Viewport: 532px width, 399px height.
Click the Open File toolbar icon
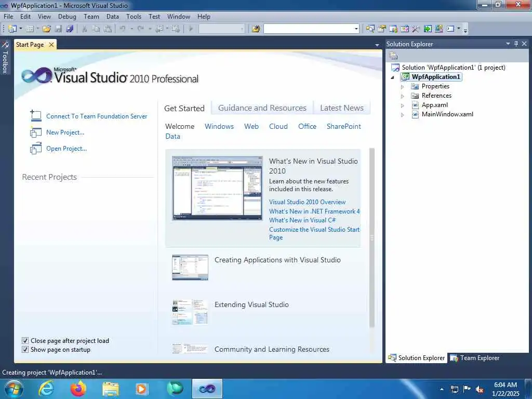click(x=47, y=29)
